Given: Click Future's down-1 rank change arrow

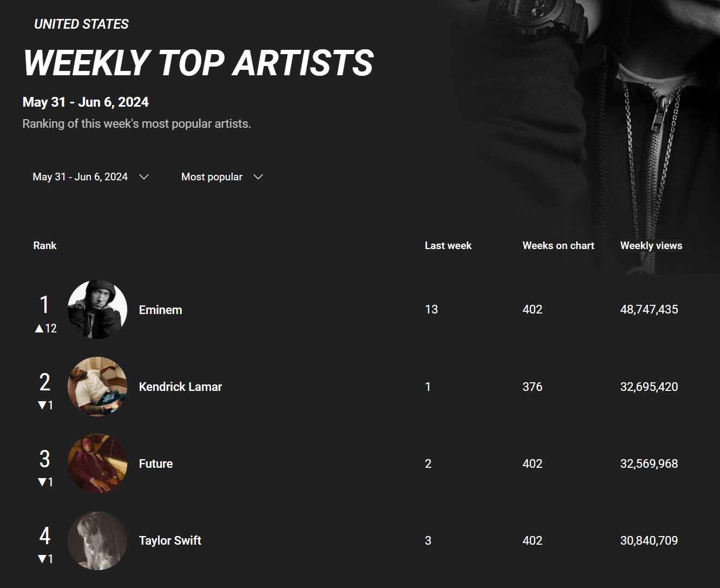Looking at the screenshot, I should [42, 482].
